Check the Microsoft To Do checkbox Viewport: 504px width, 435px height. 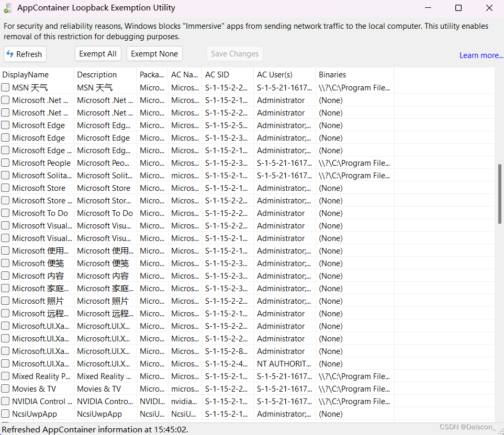click(5, 213)
